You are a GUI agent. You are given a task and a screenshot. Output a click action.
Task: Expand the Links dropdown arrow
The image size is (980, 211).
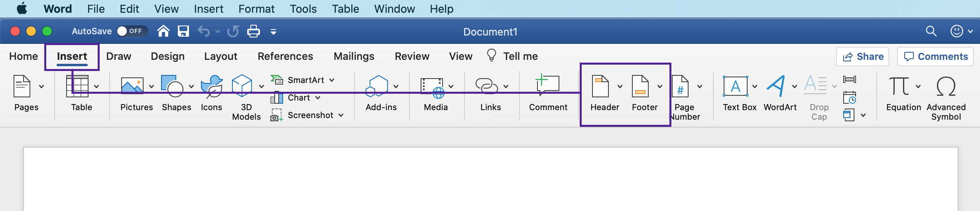click(x=506, y=86)
